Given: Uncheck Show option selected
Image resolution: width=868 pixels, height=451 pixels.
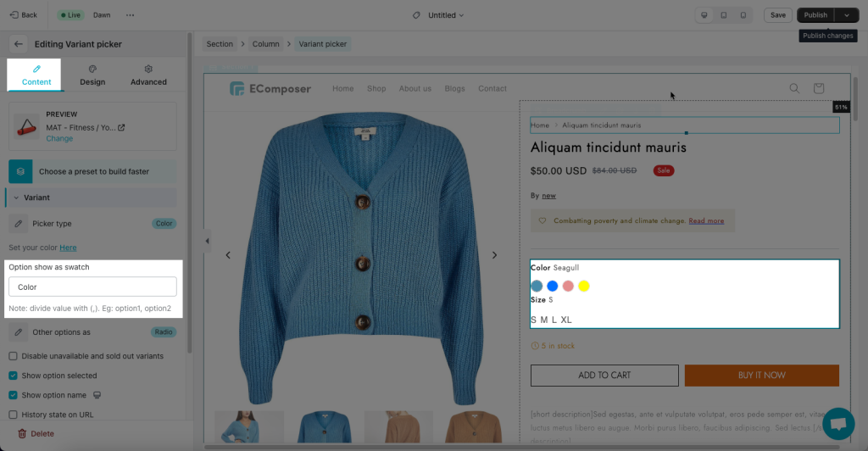Looking at the screenshot, I should click(13, 376).
